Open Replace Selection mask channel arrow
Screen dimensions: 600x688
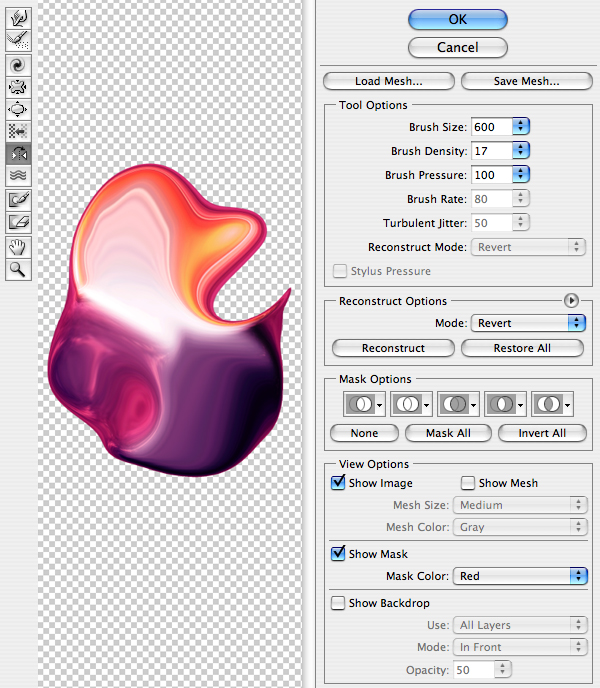[380, 405]
